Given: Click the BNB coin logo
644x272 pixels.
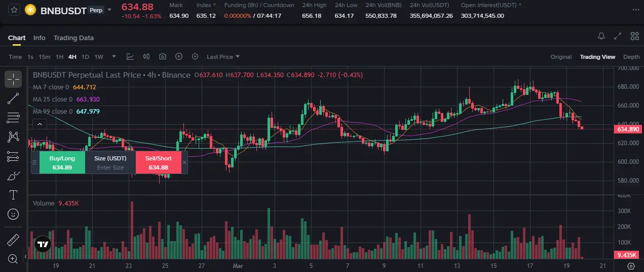Looking at the screenshot, I should click(x=30, y=10).
